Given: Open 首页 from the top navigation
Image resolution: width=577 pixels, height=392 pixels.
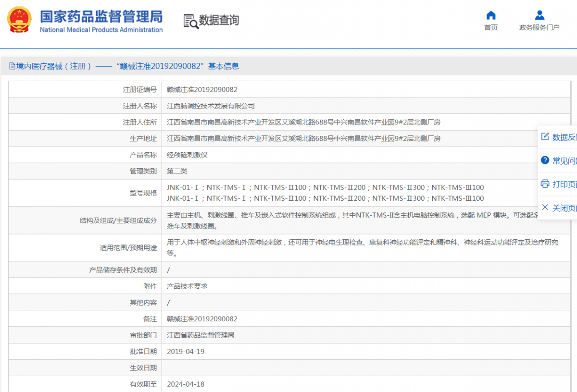Looking at the screenshot, I should pos(491,27).
